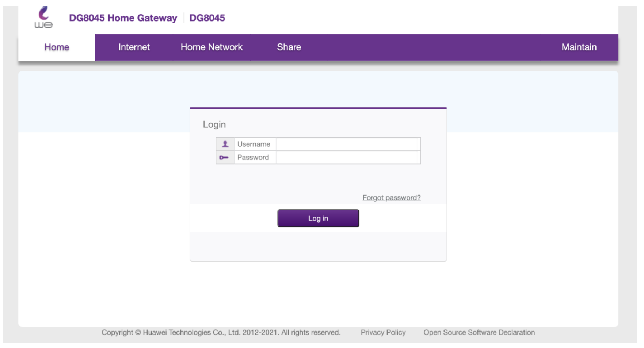View the Open Source Software Declaration

click(479, 332)
